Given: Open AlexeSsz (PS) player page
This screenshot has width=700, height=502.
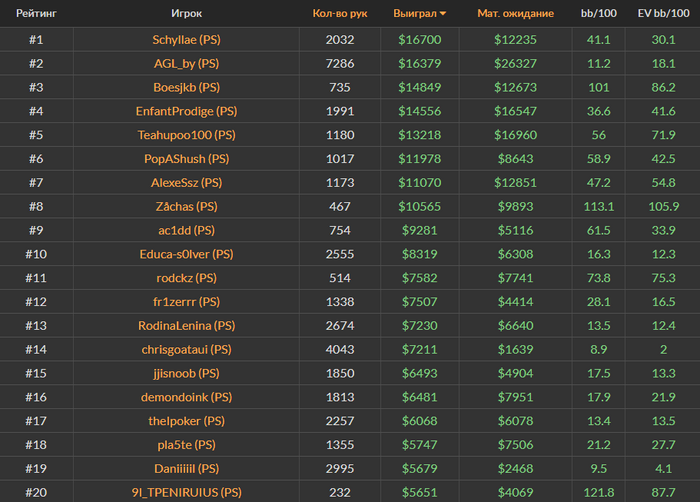Looking at the screenshot, I should click(x=186, y=183).
